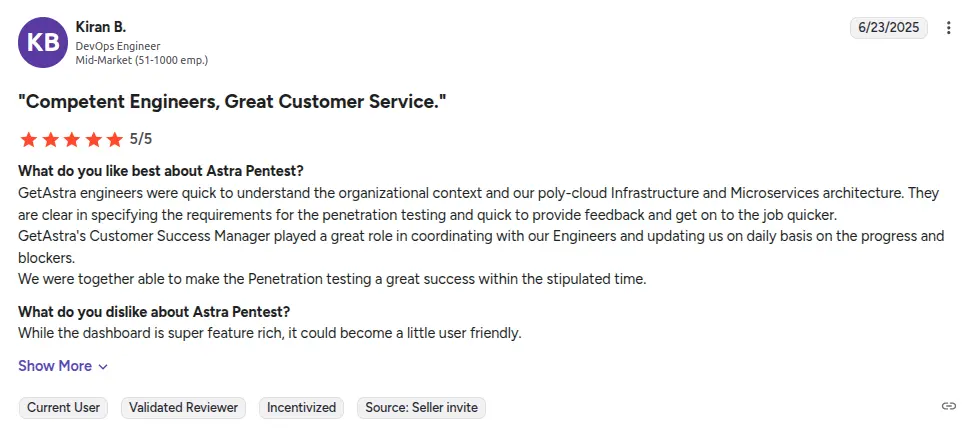Open reviewer profile Kiran B.
This screenshot has height=435, width=974.
coord(101,27)
